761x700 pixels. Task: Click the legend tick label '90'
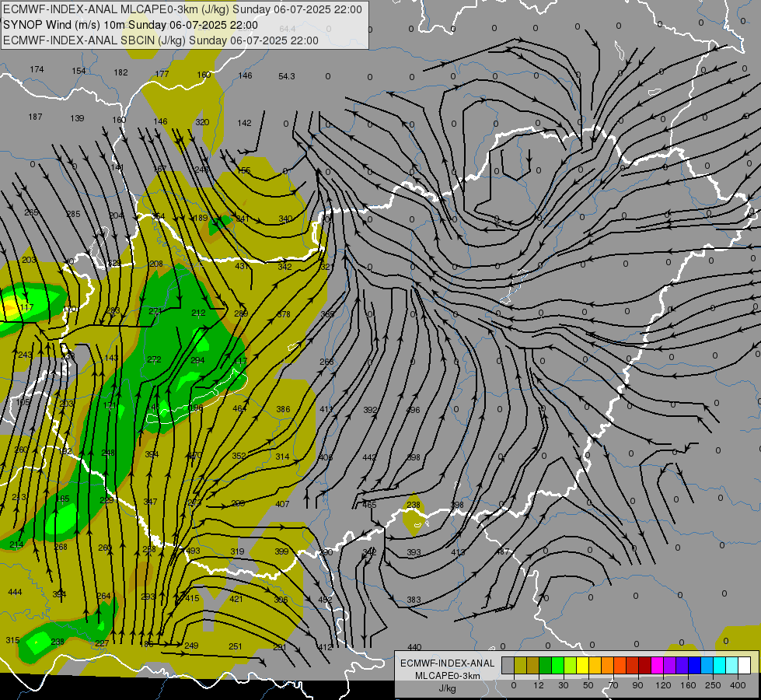(637, 685)
